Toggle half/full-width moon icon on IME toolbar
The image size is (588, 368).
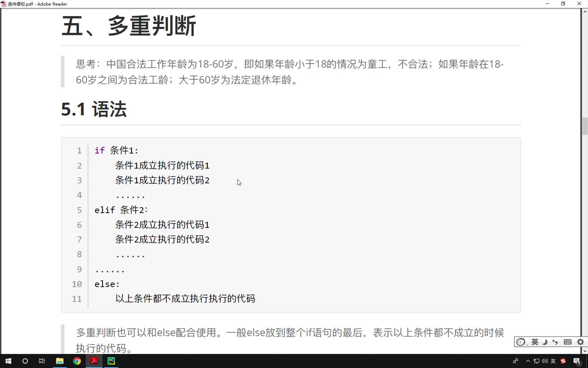(x=545, y=342)
